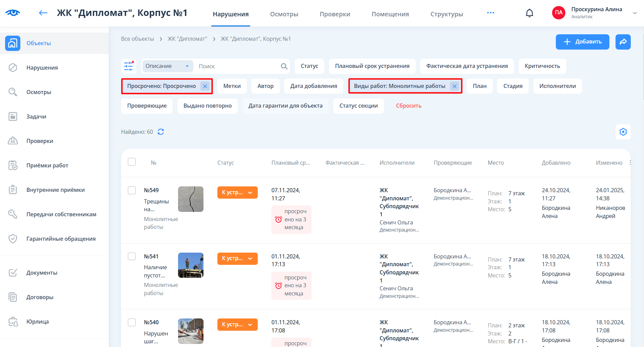The image size is (644, 347).
Task: Expand the Описание search field dropdown
Action: 187,66
